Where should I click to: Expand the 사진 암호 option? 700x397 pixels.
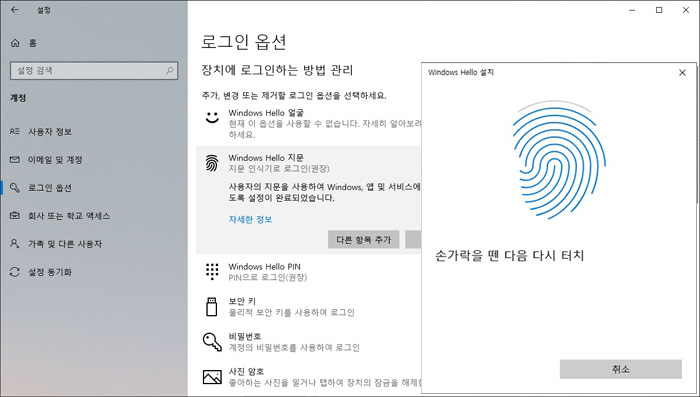point(308,377)
